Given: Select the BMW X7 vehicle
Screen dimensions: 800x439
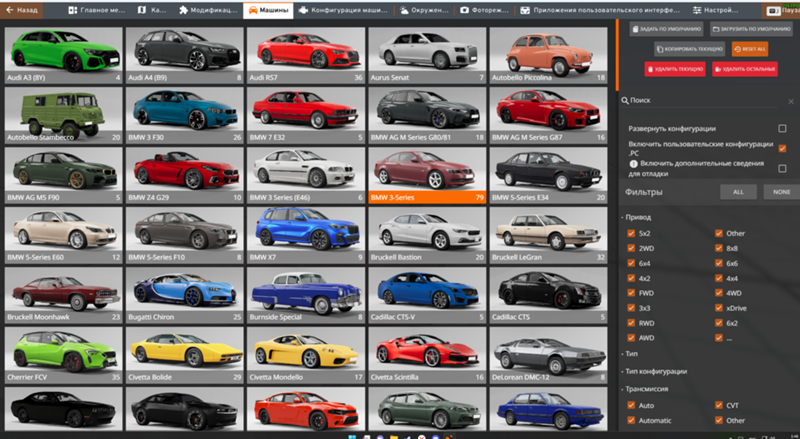Looking at the screenshot, I should coord(306,235).
